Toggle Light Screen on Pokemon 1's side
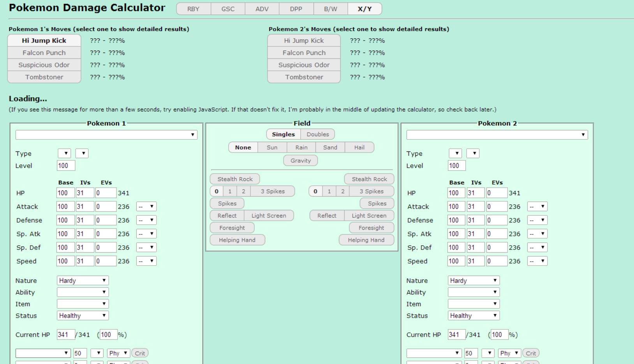This screenshot has width=634, height=364. (x=269, y=216)
